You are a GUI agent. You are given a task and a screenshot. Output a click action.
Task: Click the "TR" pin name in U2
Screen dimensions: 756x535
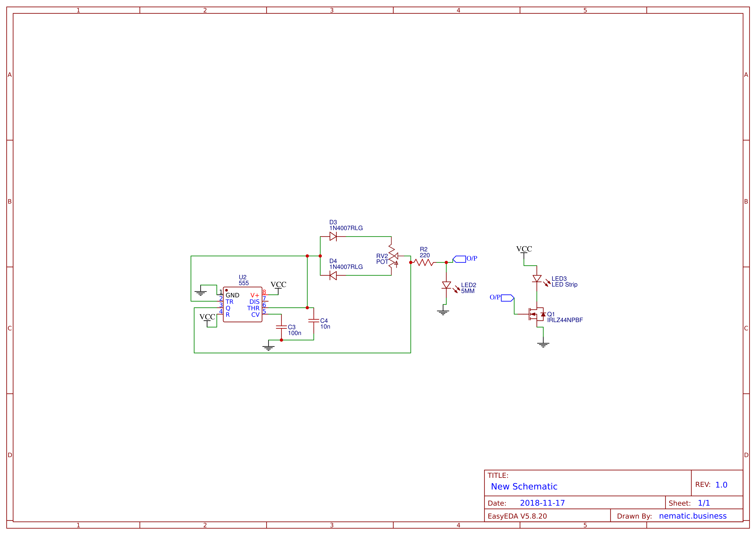click(229, 302)
